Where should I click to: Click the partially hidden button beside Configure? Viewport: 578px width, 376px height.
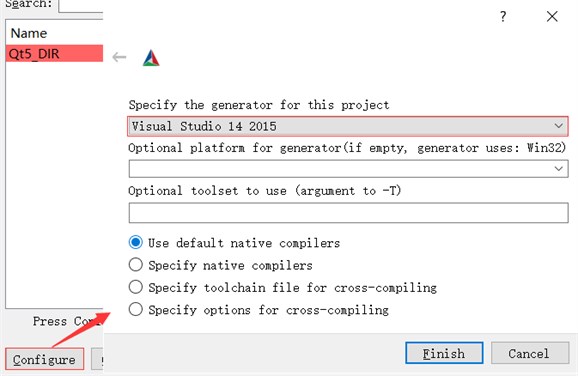(97, 359)
